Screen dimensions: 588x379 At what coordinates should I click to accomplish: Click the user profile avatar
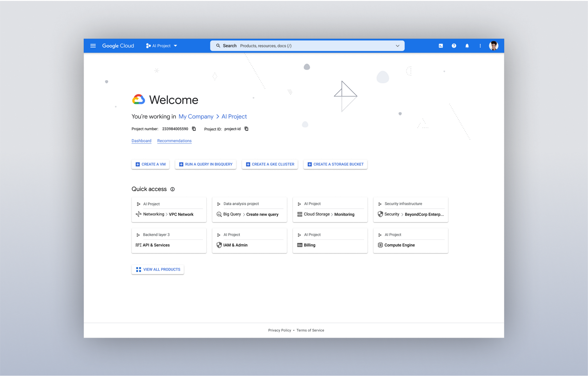(494, 46)
